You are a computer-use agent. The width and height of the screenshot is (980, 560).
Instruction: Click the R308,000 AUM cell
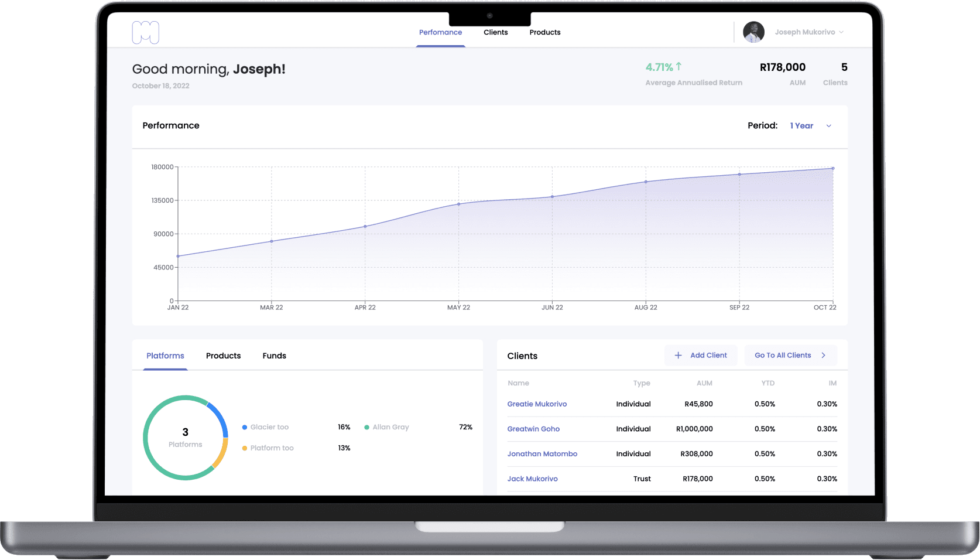[697, 454]
